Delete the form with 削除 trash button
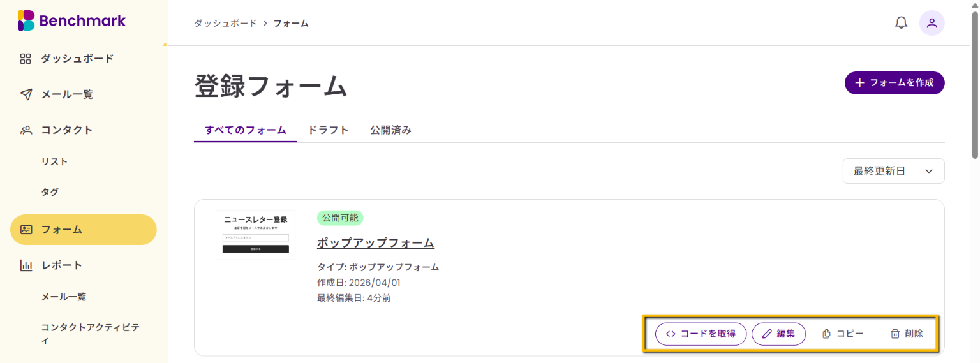This screenshot has height=363, width=980. (907, 334)
